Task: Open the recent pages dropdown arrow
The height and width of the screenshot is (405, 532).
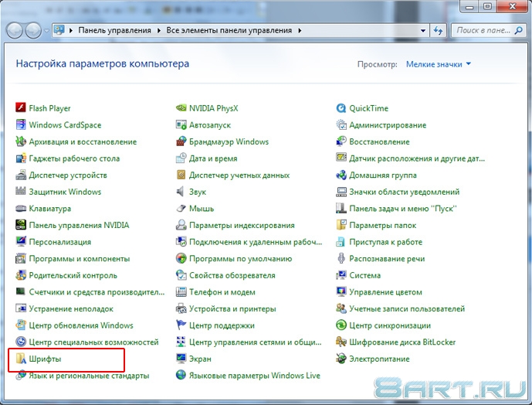Action: (46, 31)
